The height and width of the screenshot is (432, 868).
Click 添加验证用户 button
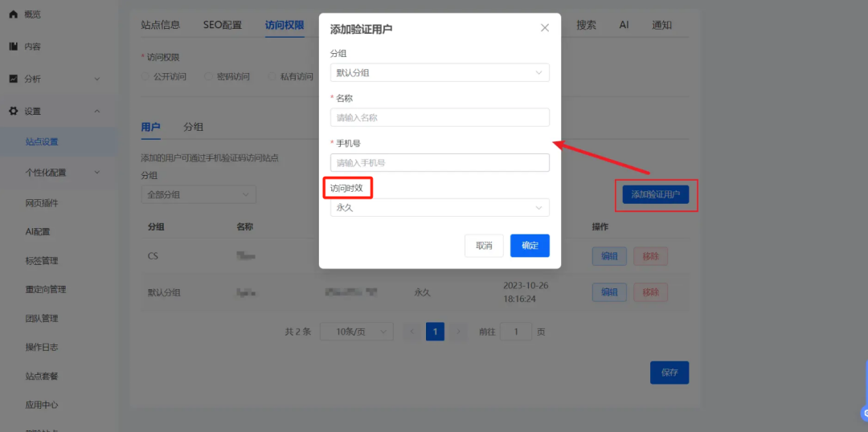pyautogui.click(x=656, y=194)
